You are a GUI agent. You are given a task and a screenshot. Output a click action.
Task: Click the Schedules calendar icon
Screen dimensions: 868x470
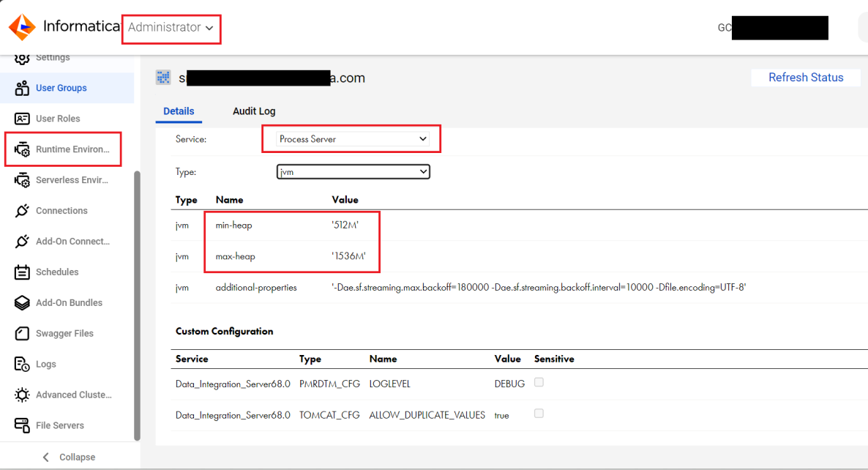click(x=22, y=272)
